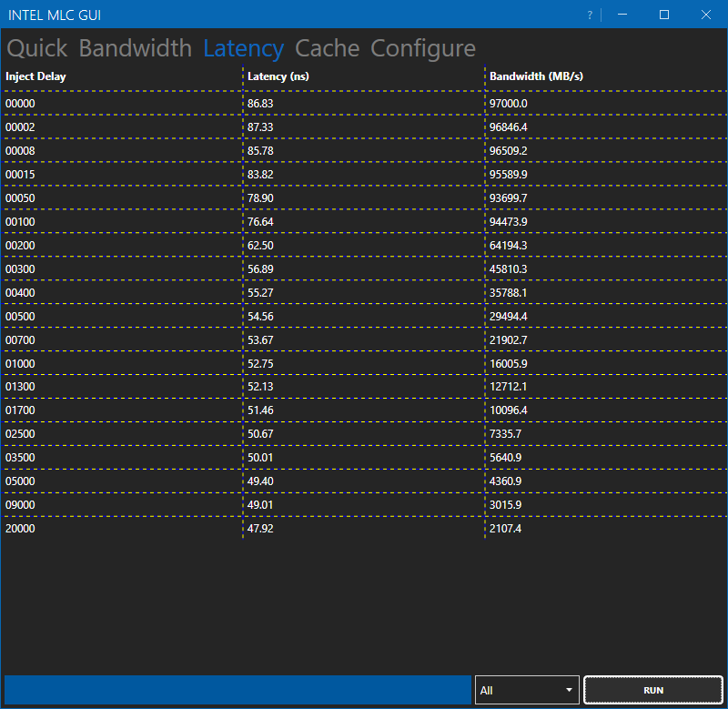This screenshot has height=709, width=728.
Task: Select inject delay cell 00300
Action: pos(20,269)
